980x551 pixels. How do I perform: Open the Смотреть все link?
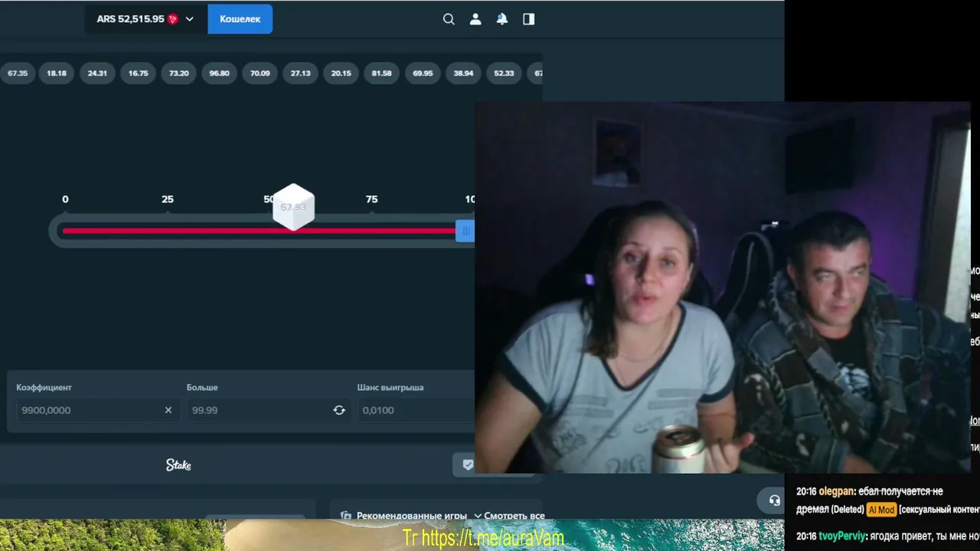[x=514, y=516]
